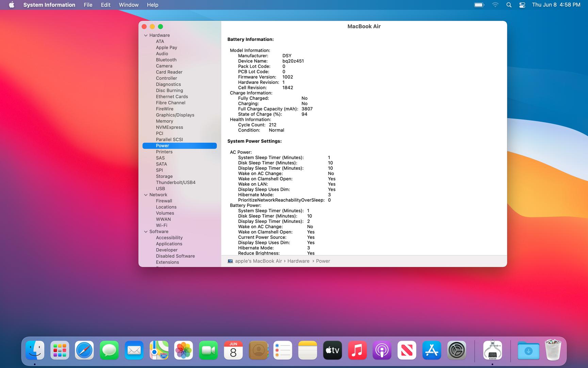Select Disabled Software in sidebar
This screenshot has height=368, width=588.
click(x=175, y=256)
